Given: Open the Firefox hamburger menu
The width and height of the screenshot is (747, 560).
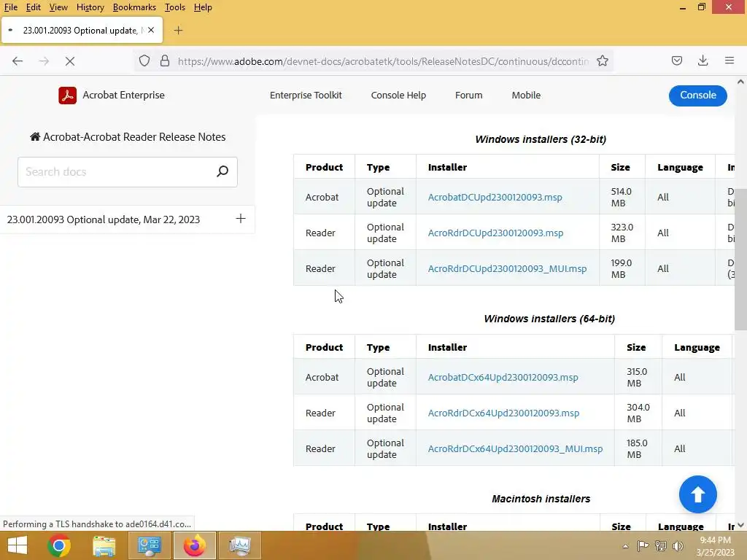Looking at the screenshot, I should point(729,61).
